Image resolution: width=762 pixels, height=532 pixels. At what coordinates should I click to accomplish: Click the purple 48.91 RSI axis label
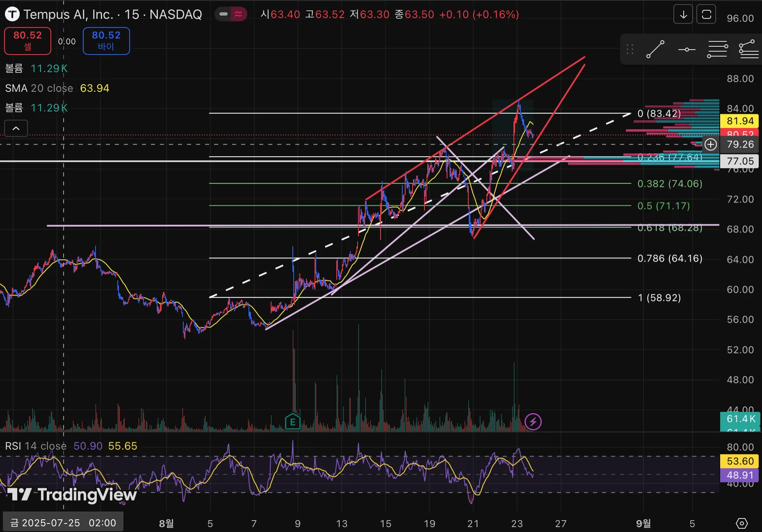click(740, 475)
